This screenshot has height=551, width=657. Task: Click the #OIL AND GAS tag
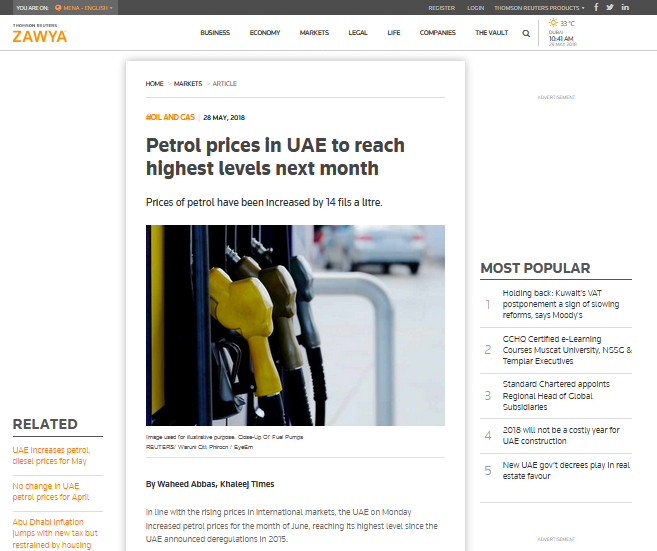click(x=170, y=117)
